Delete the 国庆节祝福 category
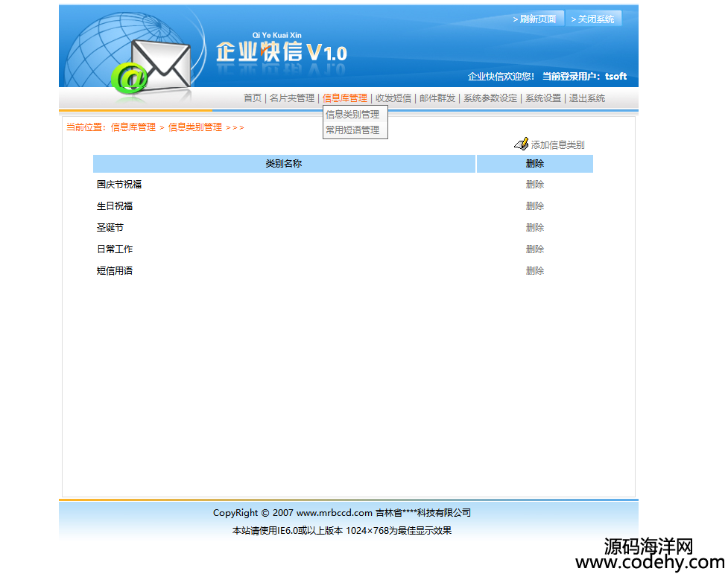728x577 pixels. coord(535,185)
